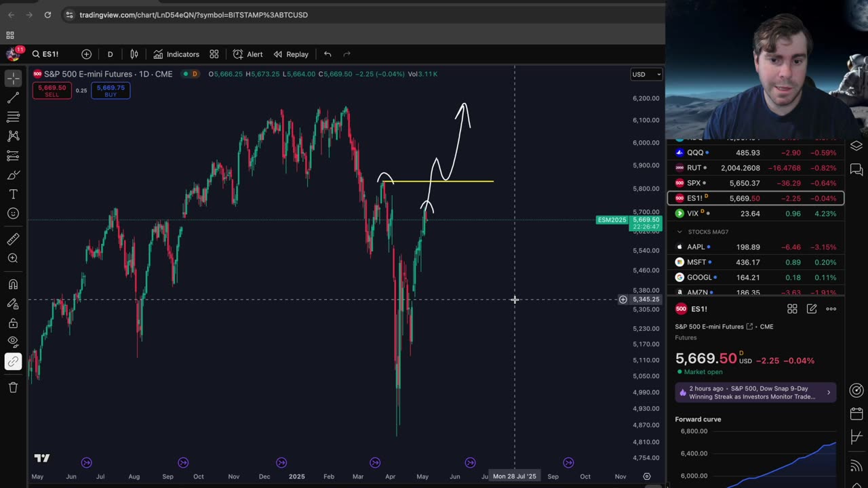Click the browser address bar URL

(193, 15)
